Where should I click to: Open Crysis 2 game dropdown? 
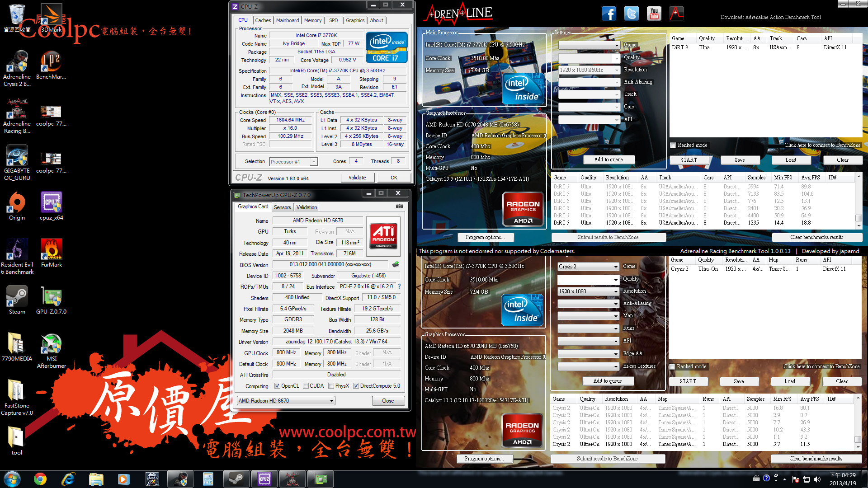pos(588,267)
